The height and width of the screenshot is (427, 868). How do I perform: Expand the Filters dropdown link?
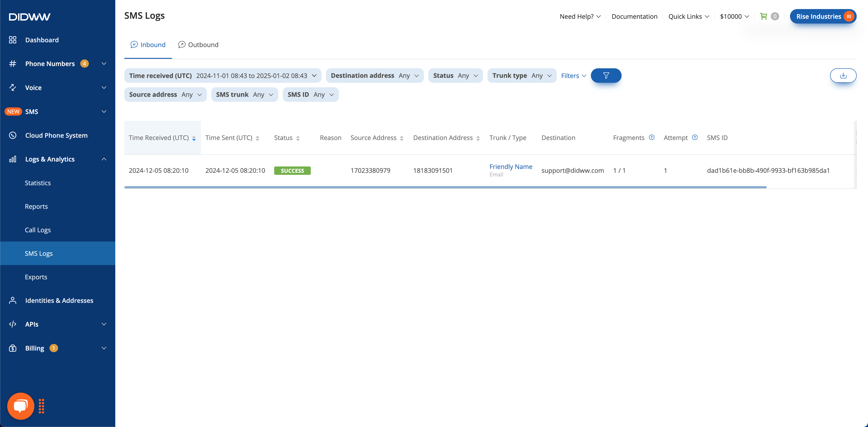pos(573,76)
